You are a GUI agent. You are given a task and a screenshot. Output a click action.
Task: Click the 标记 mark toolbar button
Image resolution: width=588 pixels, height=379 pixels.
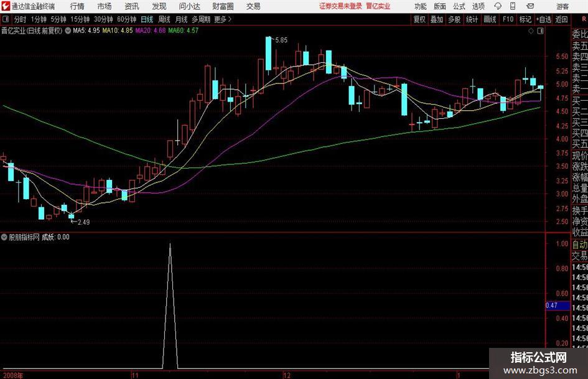coord(525,19)
